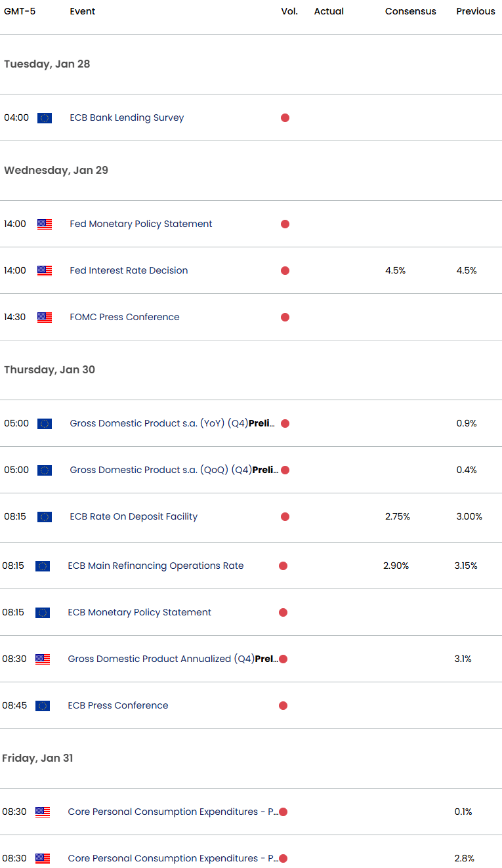
Task: Expand the truncated Gross Domestic Product s.a. (QoQ) event
Action: pos(265,470)
